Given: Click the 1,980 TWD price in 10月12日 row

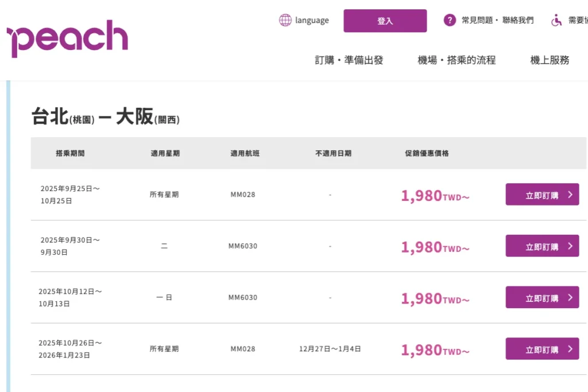Looking at the screenshot, I should pyautogui.click(x=435, y=298).
